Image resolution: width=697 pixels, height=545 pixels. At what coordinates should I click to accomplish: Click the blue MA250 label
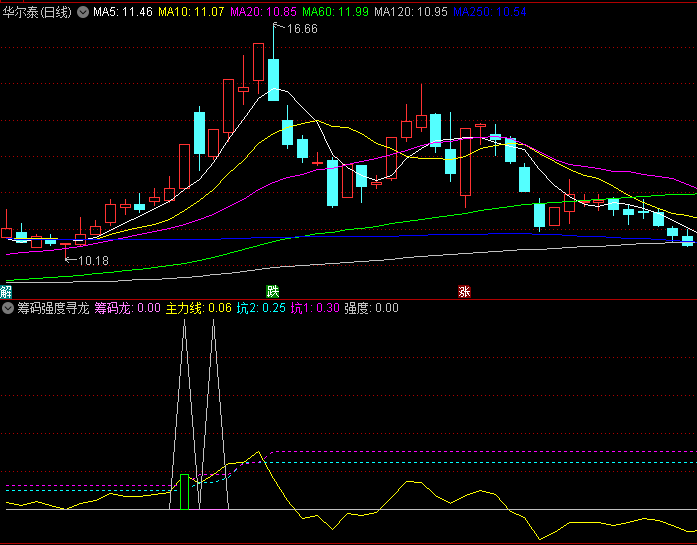[487, 12]
